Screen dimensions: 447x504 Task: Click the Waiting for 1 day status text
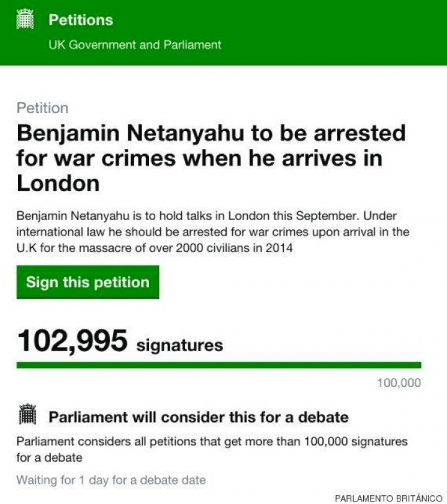click(x=111, y=480)
